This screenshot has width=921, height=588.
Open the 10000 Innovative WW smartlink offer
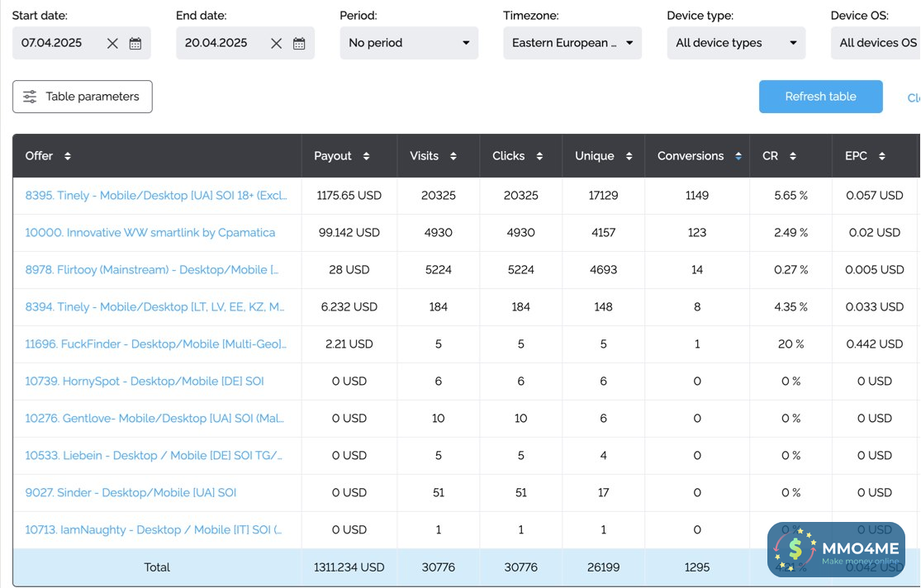pyautogui.click(x=150, y=233)
